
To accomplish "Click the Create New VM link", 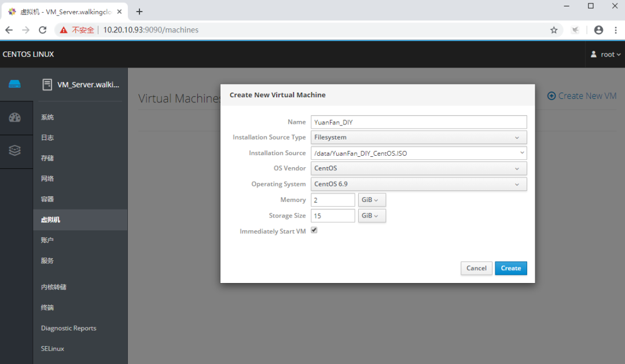I will coord(582,95).
